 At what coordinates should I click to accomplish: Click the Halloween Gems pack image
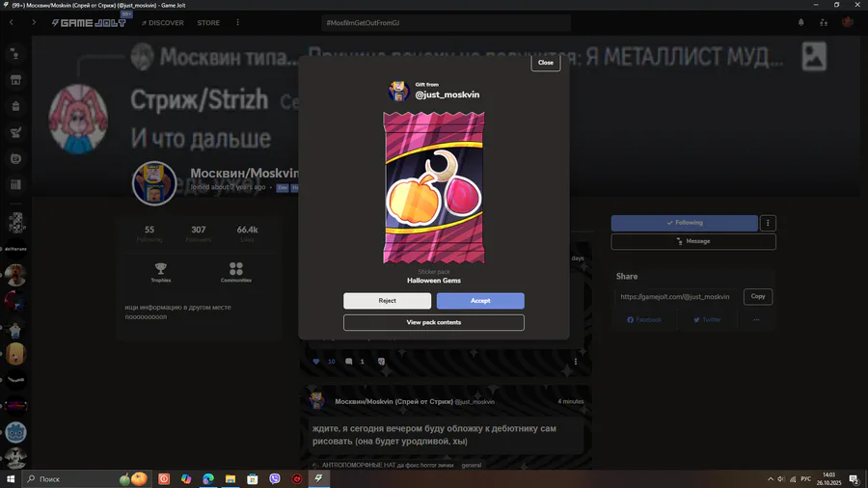coord(433,187)
